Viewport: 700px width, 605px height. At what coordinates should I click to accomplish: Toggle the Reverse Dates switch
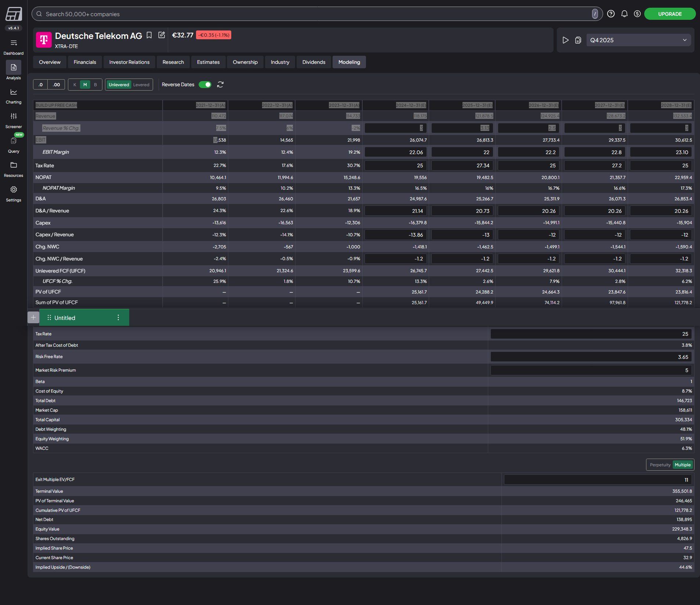[205, 85]
